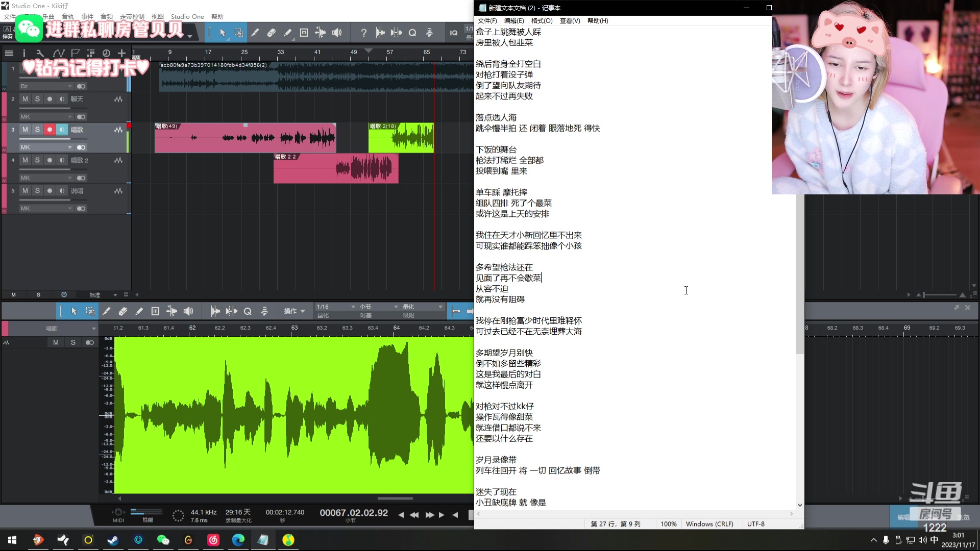The height and width of the screenshot is (551, 980).
Task: Mute the 聊天 track
Action: (25, 99)
